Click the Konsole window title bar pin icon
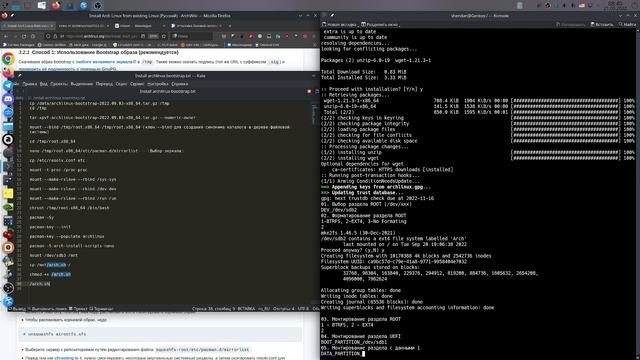This screenshot has height=360, width=640. point(332,16)
